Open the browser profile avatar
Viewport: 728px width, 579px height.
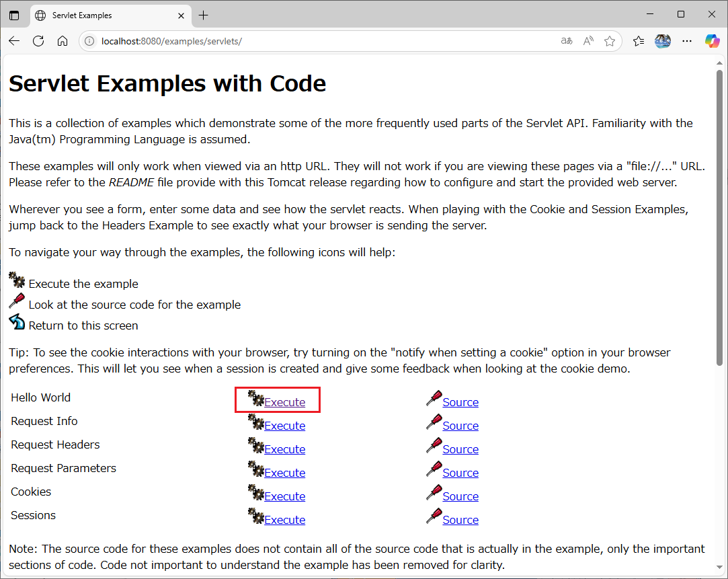(663, 41)
